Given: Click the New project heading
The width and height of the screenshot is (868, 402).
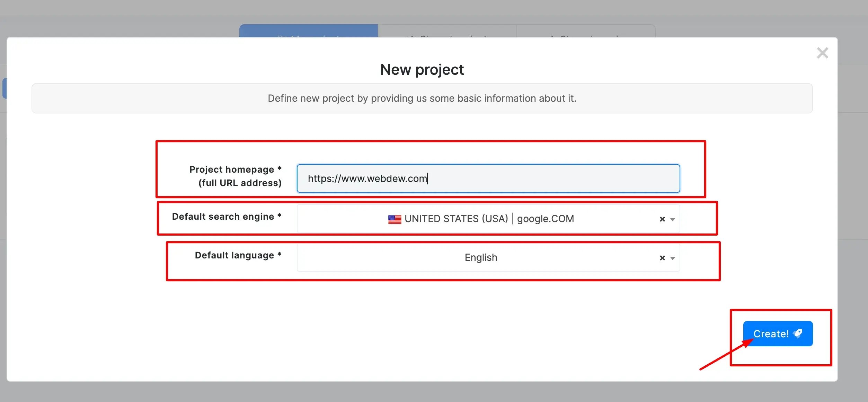Looking at the screenshot, I should (x=422, y=70).
